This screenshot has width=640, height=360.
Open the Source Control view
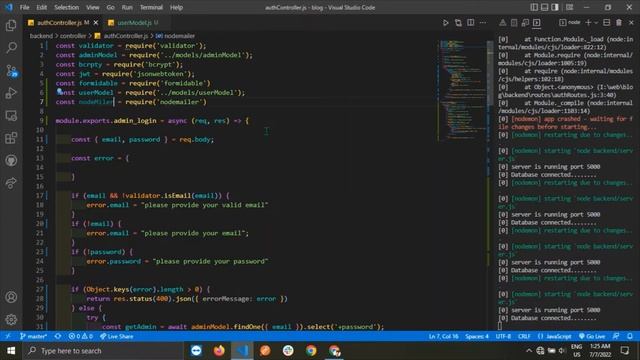tap(11, 71)
